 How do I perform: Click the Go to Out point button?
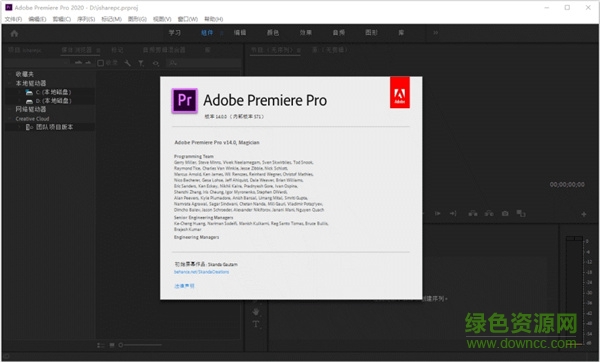point(453,214)
